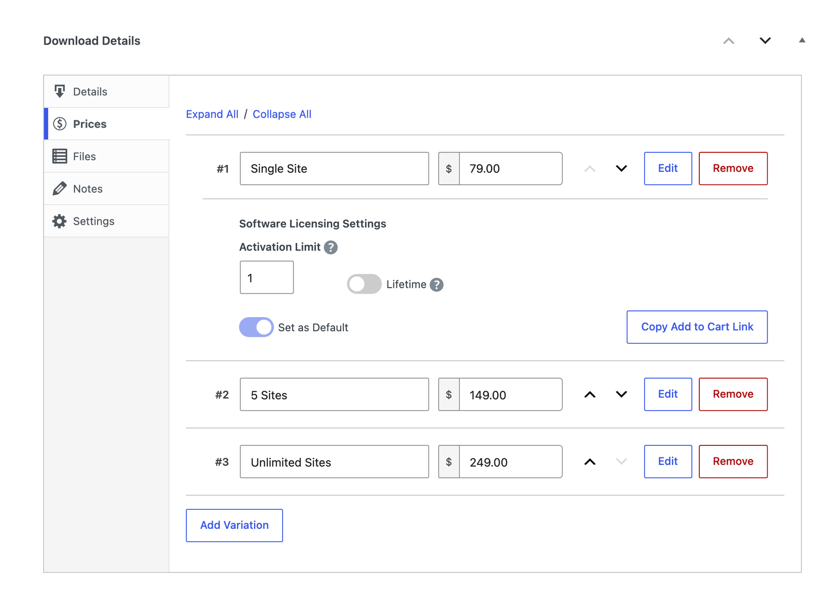Move Download Details panel down
Viewport: 840px width, 616px height.
(x=765, y=41)
